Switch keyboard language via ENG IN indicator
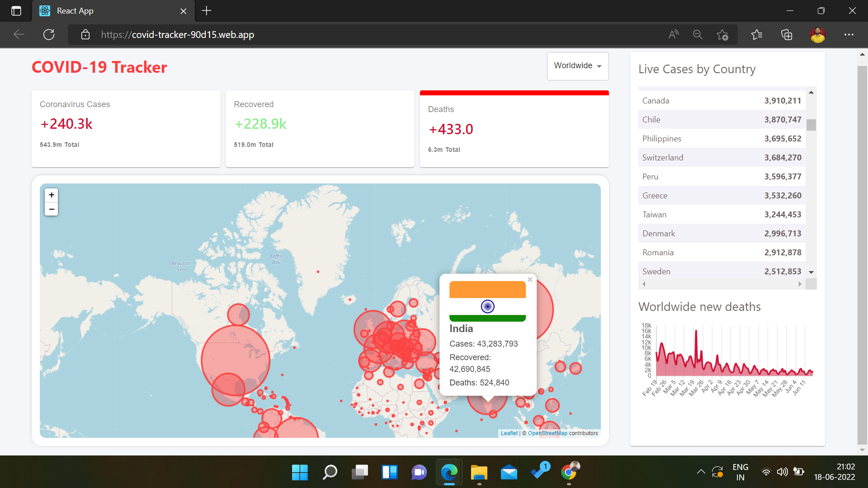This screenshot has width=868, height=488. tap(740, 471)
